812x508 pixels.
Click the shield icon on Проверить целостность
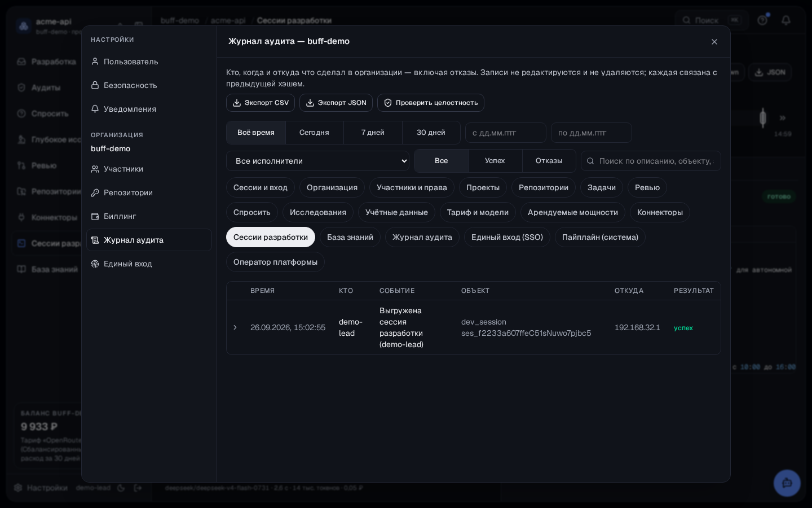(x=388, y=103)
